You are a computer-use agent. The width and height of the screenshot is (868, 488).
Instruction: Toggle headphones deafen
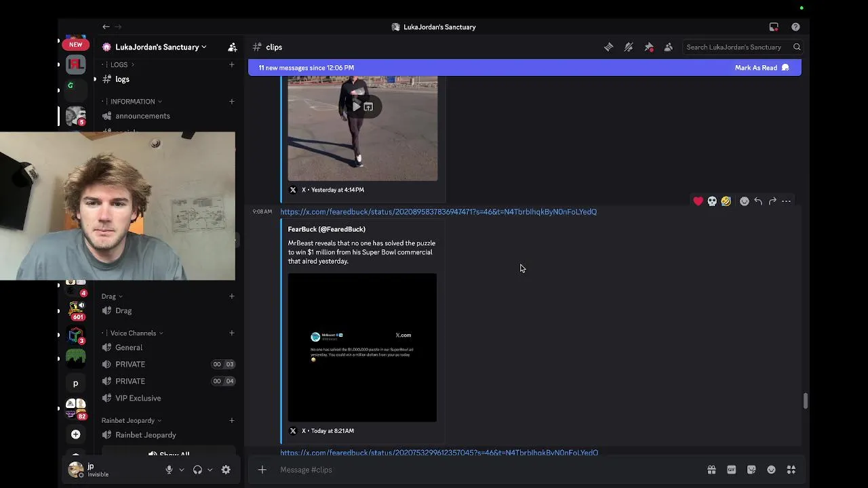[197, 470]
